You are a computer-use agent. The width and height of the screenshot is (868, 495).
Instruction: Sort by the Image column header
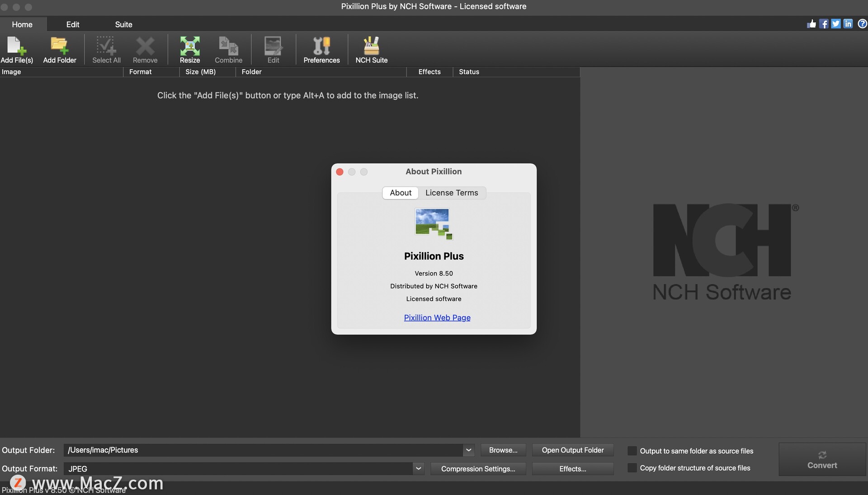click(61, 72)
